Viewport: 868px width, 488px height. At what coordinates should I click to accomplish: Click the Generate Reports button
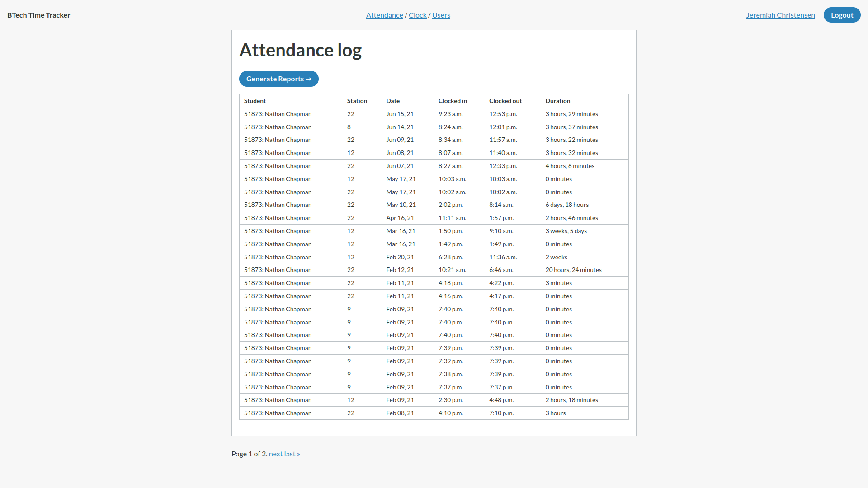coord(278,79)
